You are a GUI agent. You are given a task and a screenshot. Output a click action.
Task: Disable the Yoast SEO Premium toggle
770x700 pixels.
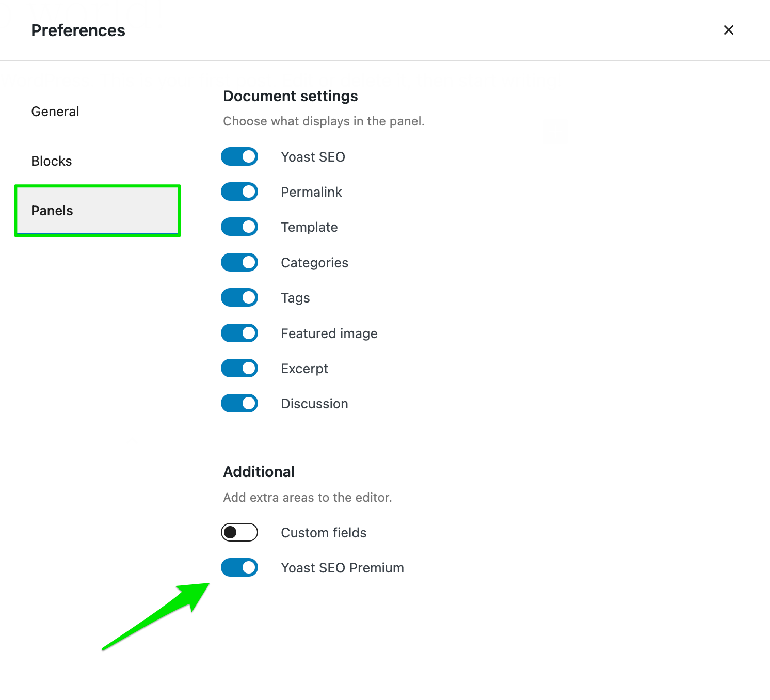(x=239, y=567)
